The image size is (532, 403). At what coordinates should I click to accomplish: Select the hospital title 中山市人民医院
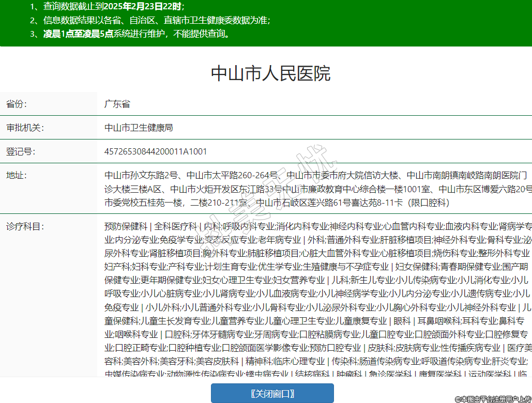(x=270, y=73)
